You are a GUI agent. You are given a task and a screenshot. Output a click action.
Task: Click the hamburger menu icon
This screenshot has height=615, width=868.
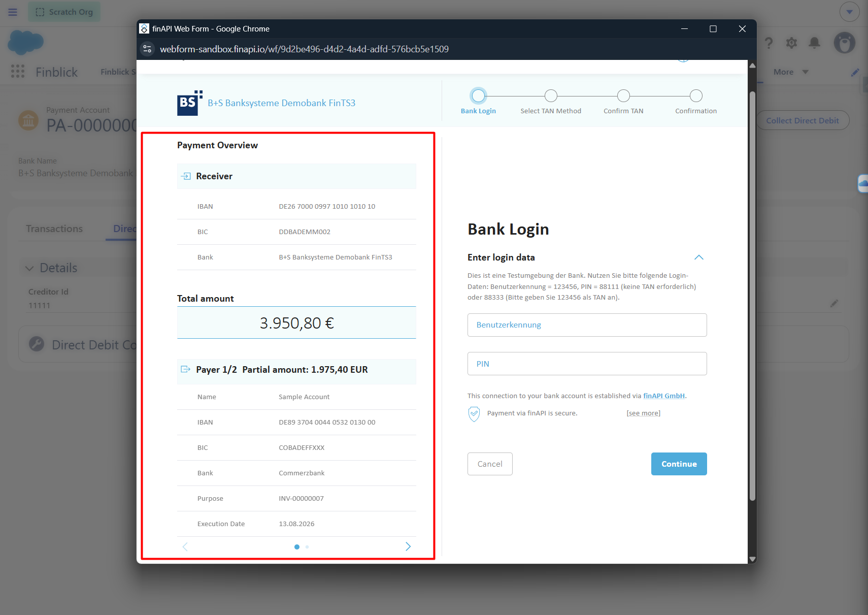[x=13, y=12]
